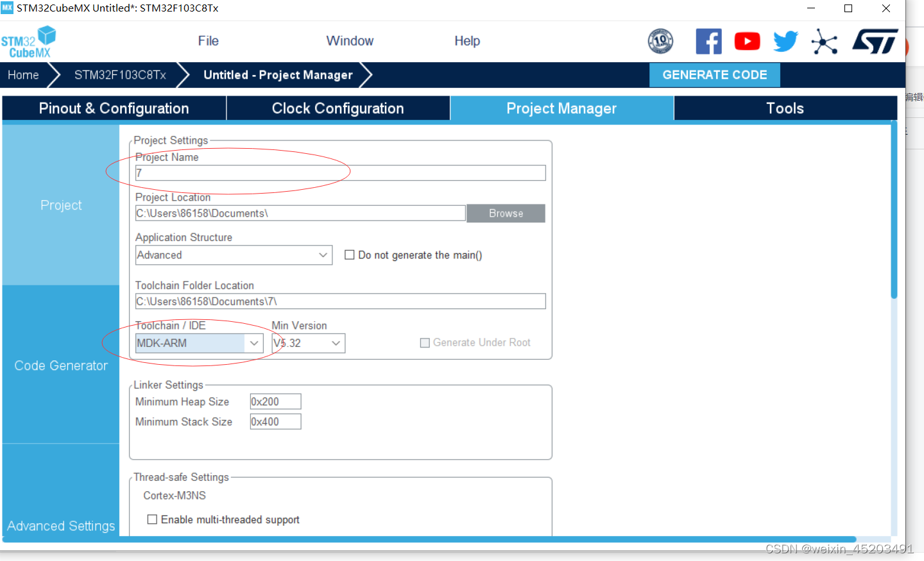Image resolution: width=924 pixels, height=561 pixels.
Task: Close the STM32CubeMX window
Action: (886, 8)
